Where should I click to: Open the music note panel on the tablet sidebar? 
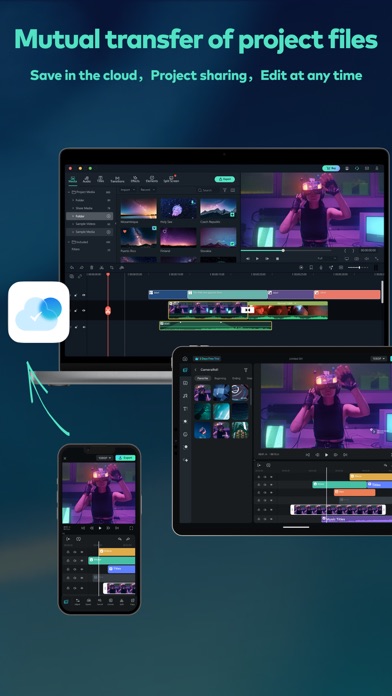185,395
